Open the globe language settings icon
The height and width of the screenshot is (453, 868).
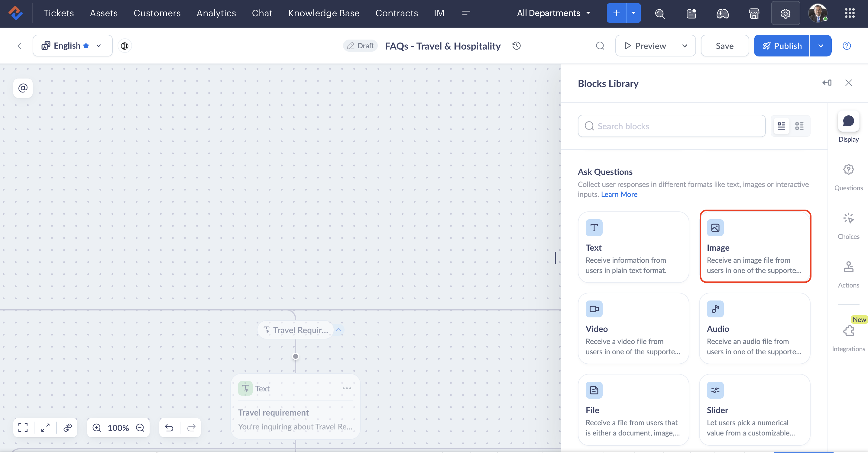125,46
